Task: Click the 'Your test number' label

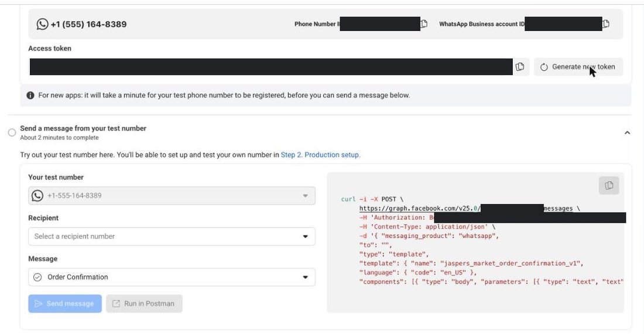Action: [56, 177]
